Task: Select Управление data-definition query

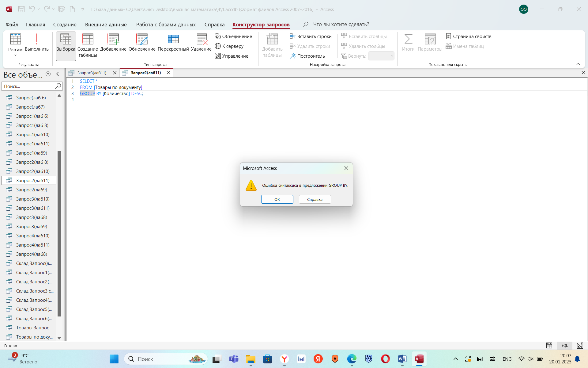Action: coord(232,56)
